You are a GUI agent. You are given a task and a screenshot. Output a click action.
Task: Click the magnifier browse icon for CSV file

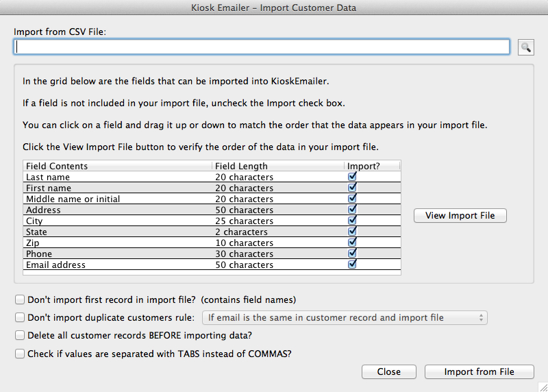[x=525, y=47]
